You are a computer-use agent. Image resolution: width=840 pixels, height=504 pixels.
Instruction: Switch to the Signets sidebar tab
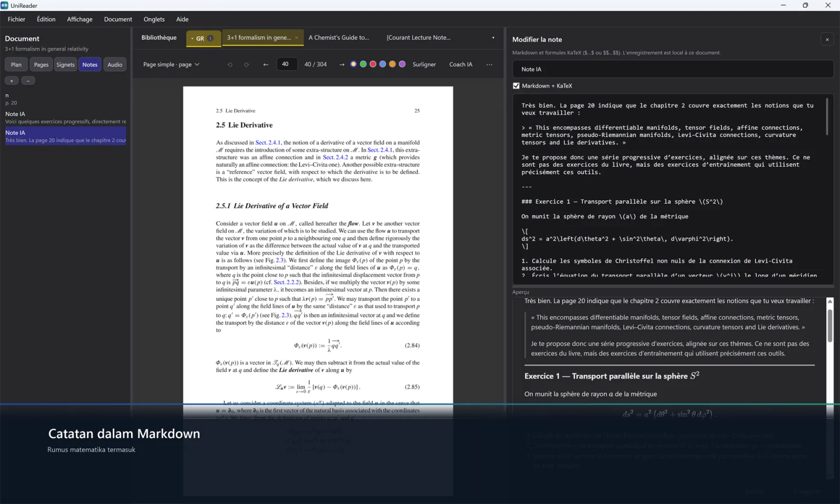click(x=66, y=65)
